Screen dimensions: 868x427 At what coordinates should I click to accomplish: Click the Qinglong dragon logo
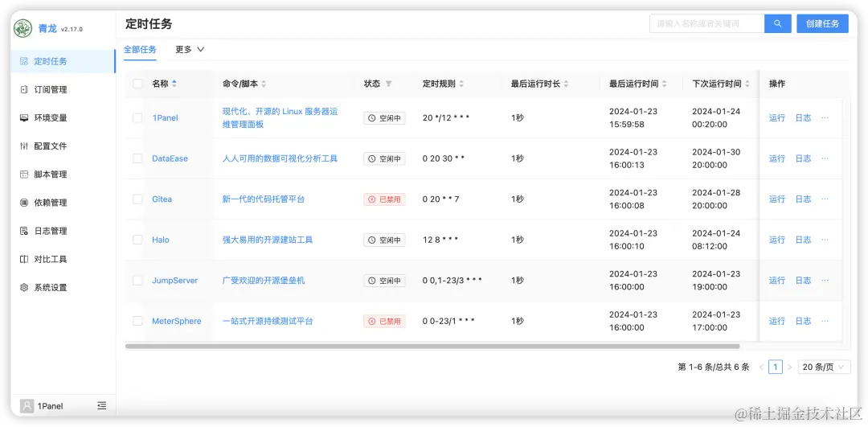[x=23, y=28]
